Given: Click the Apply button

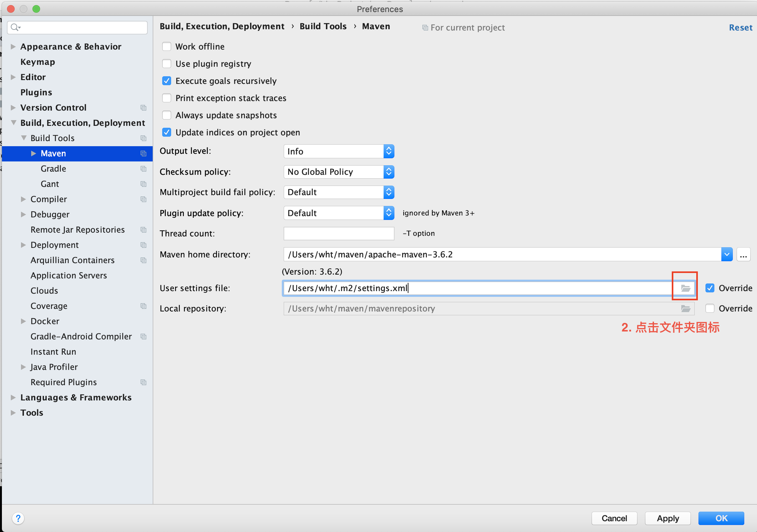Looking at the screenshot, I should 668,518.
